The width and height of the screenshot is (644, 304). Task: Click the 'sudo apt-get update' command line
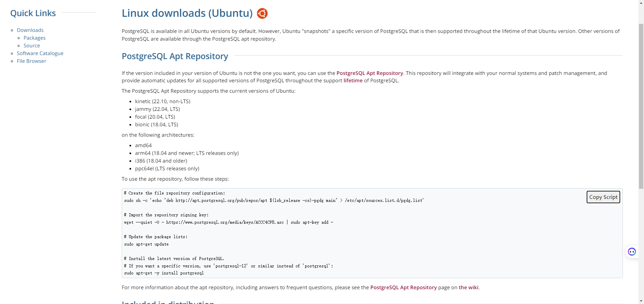[146, 244]
